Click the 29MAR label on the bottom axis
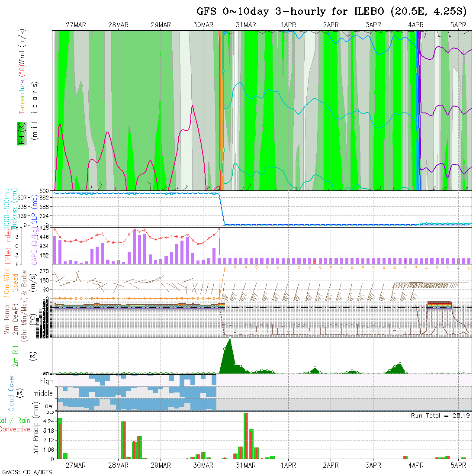 pos(161,465)
